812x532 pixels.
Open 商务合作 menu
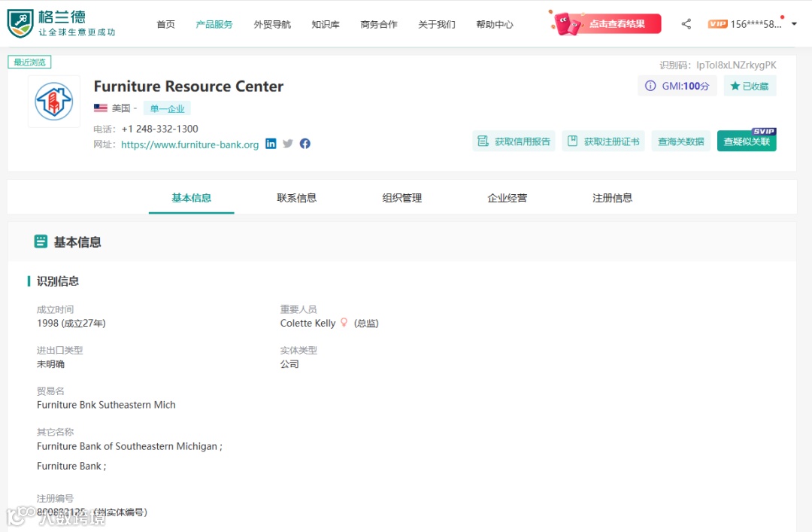pos(379,24)
